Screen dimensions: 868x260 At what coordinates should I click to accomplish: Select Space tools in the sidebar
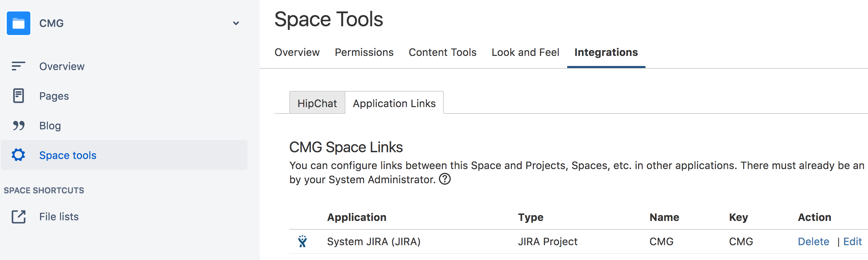click(124, 155)
